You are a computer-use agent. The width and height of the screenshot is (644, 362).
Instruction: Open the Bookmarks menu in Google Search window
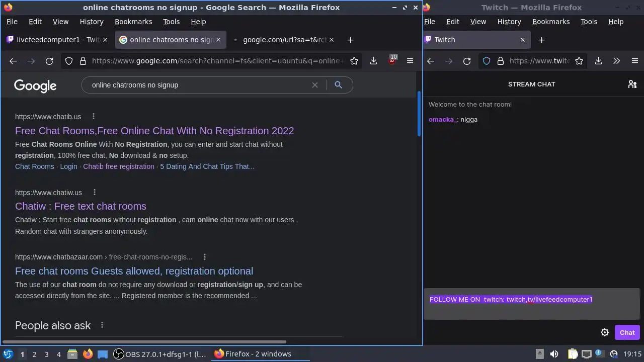click(133, 22)
